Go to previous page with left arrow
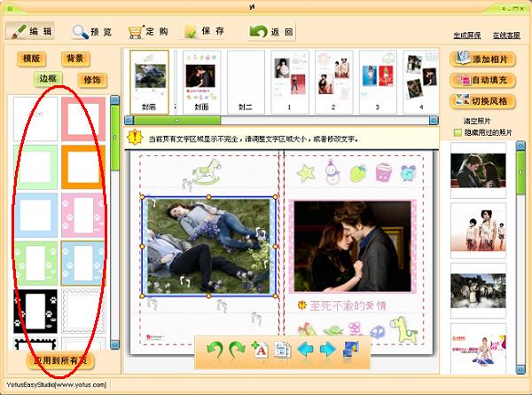The height and width of the screenshot is (395, 532). (305, 350)
